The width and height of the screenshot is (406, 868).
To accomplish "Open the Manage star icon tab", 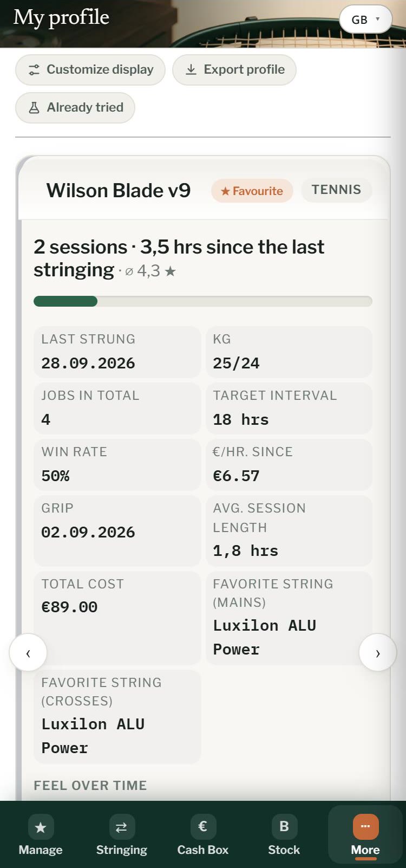I will coord(41,827).
